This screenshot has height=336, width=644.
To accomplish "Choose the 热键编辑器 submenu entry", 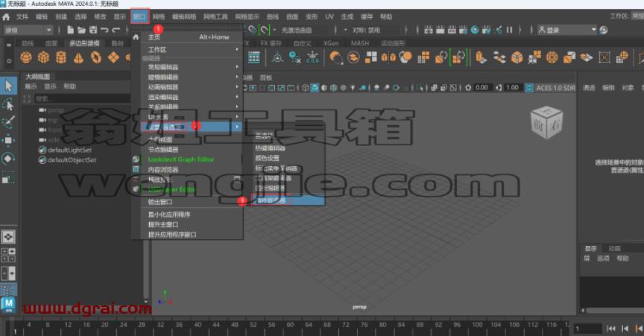I will pyautogui.click(x=271, y=148).
